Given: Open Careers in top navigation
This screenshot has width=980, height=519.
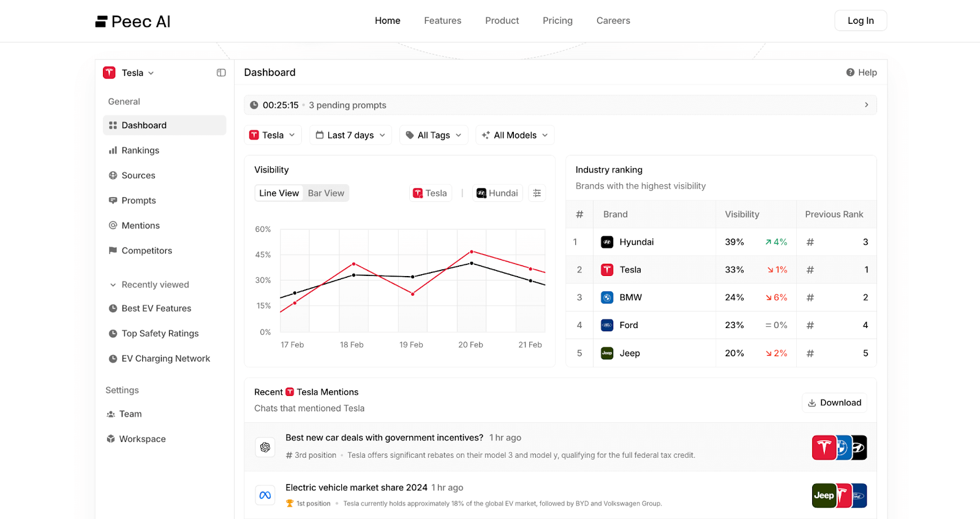Looking at the screenshot, I should click(613, 21).
